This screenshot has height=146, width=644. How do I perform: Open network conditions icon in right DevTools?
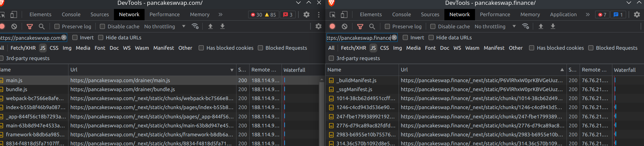point(526,26)
